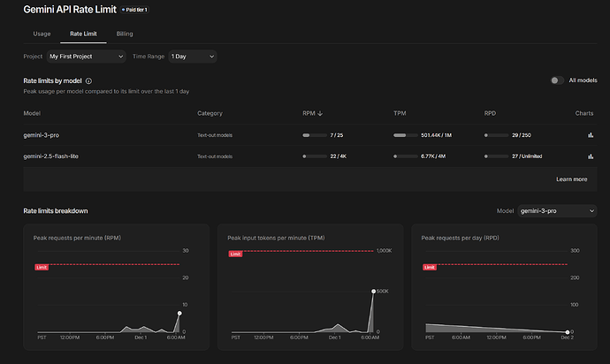Click the Charts column header
Image resolution: width=610 pixels, height=364 pixels.
[x=584, y=113]
